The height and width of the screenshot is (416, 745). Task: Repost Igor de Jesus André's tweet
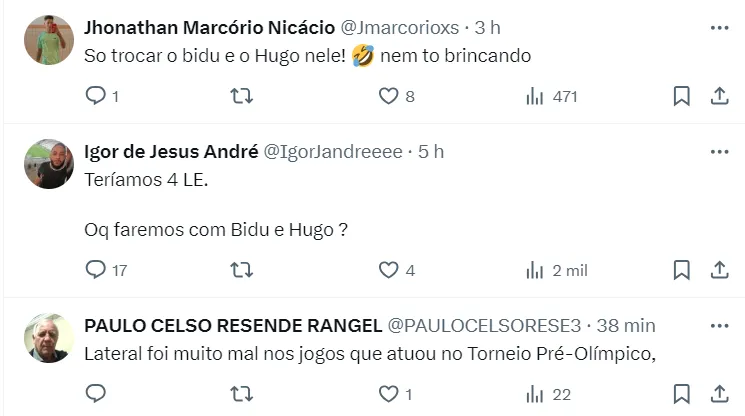tap(243, 270)
